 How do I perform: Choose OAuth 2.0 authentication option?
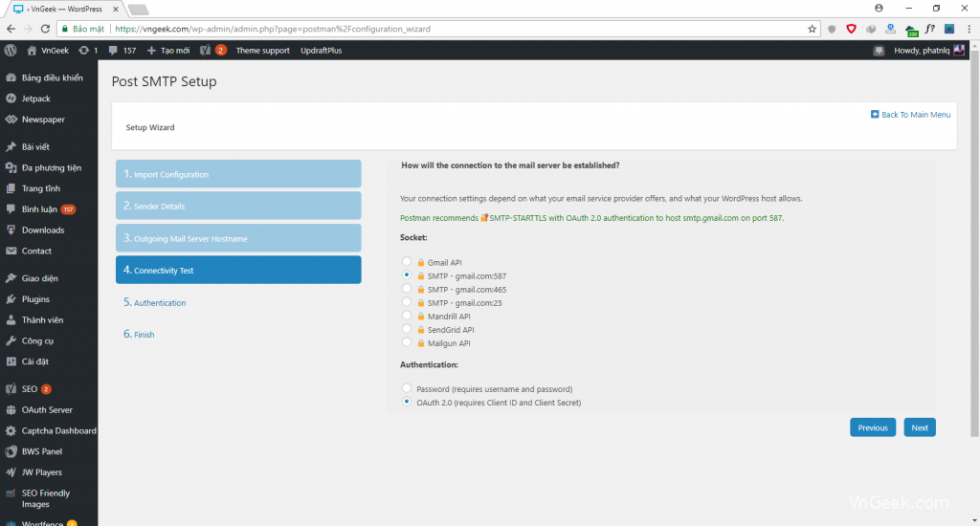(407, 402)
